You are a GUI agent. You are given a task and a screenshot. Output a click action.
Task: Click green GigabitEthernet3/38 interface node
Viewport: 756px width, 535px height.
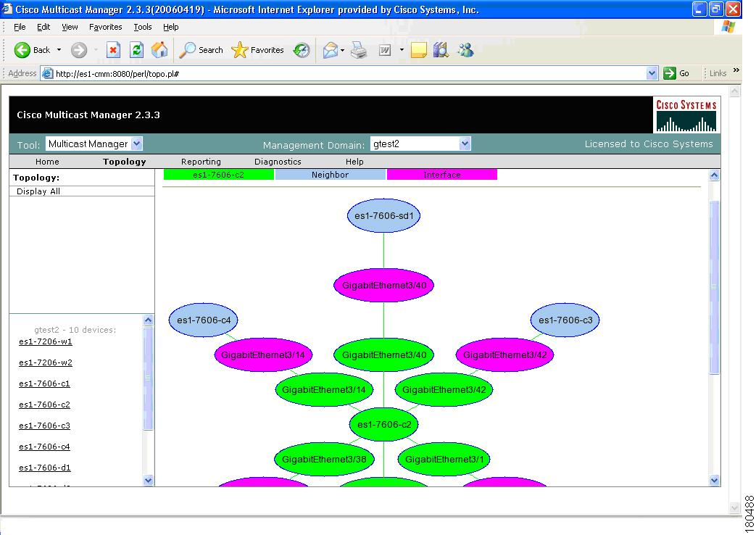pyautogui.click(x=324, y=460)
